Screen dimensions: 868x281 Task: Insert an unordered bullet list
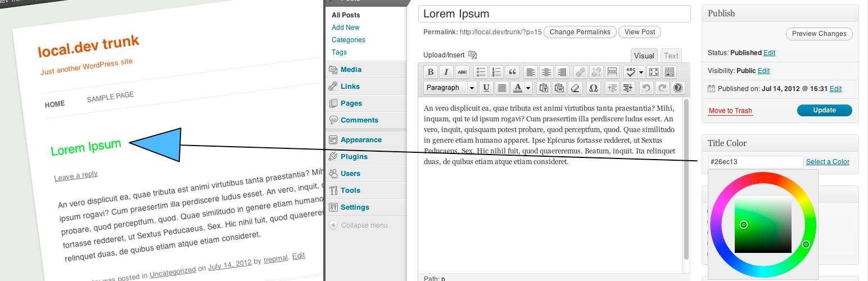click(481, 72)
